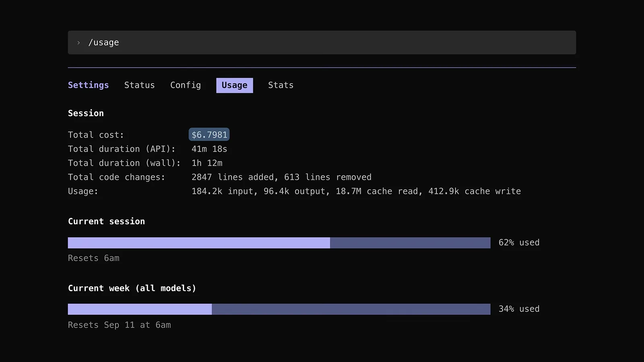Screen dimensions: 644x362
Task: Switch to the Stats tab
Action: [281, 85]
